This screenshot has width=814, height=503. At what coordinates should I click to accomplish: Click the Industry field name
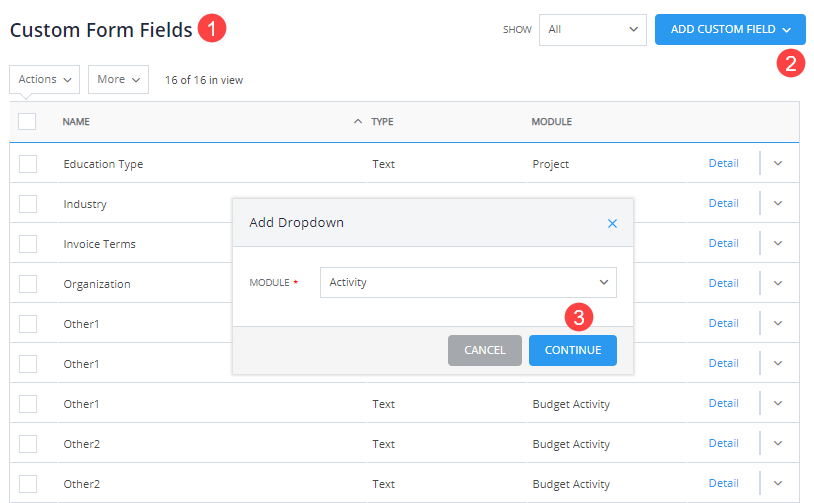pos(85,204)
